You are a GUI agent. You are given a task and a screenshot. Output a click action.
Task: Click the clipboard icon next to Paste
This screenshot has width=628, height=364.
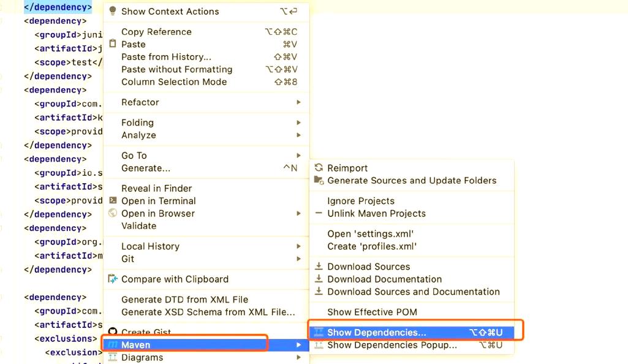pos(112,44)
